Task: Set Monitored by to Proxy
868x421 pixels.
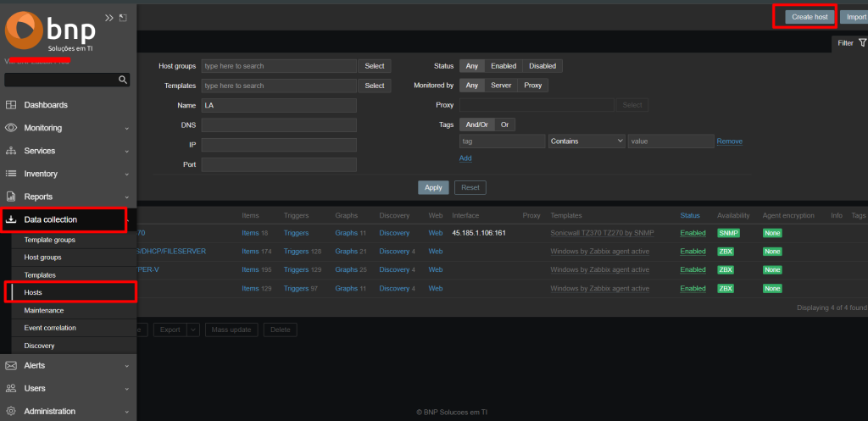Action: pyautogui.click(x=532, y=86)
